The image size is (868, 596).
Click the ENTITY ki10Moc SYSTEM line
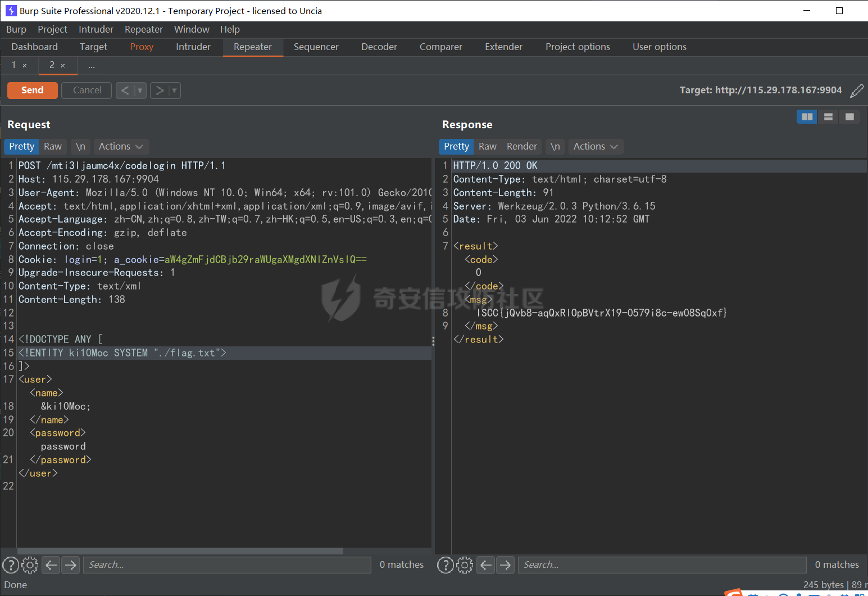[122, 353]
